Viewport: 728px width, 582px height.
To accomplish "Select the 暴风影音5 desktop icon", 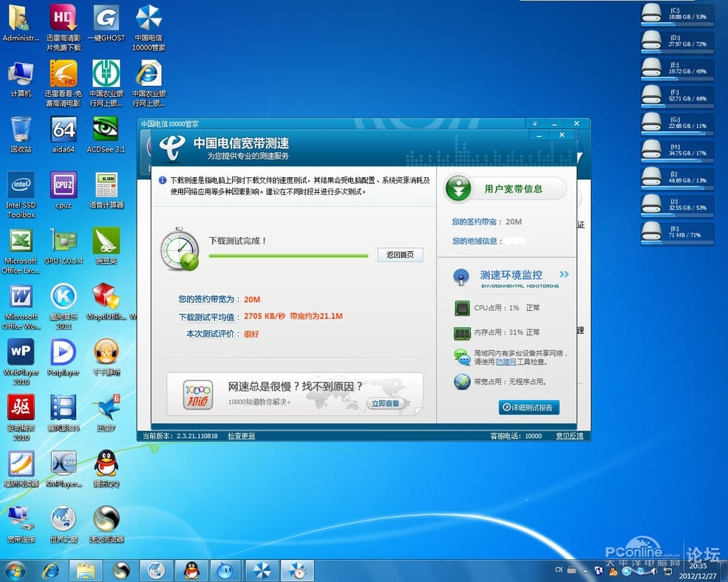I will [64, 413].
